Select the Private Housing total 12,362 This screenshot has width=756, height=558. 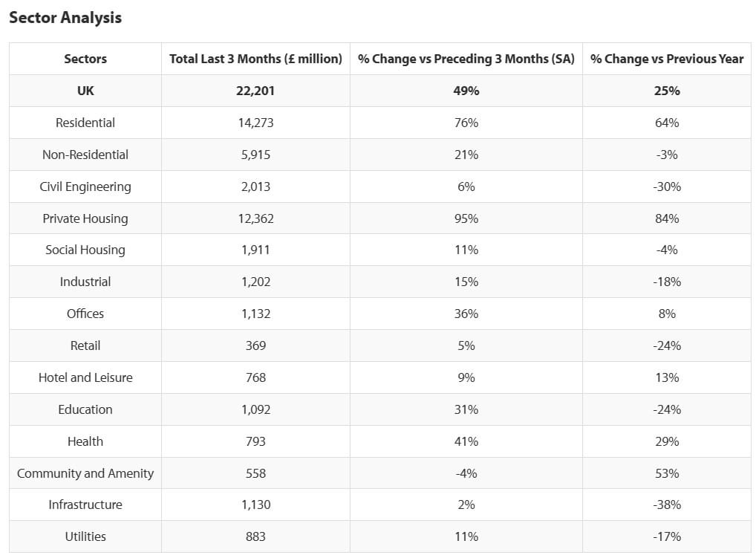[255, 218]
